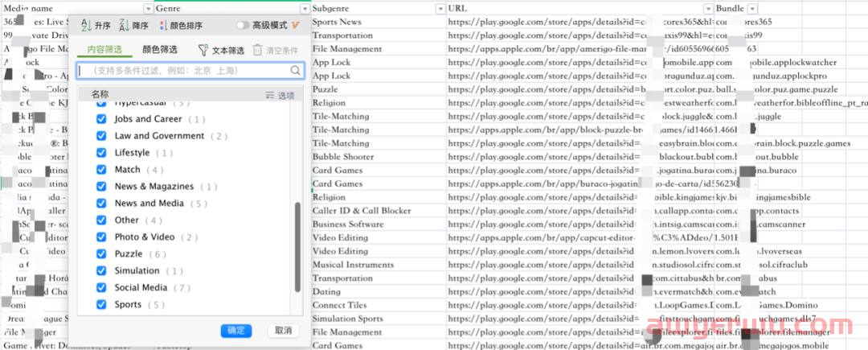
Task: Uncheck the Simulation checkbox
Action: point(101,271)
